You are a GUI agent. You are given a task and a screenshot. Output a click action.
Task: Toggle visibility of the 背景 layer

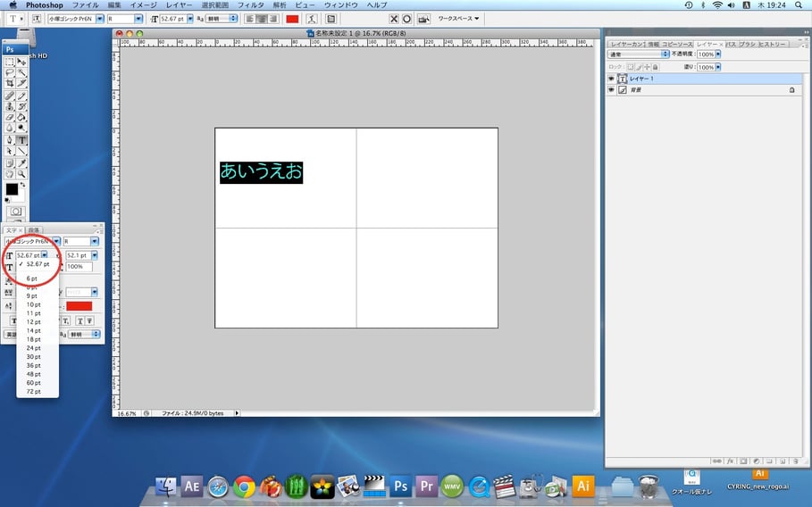tap(612, 90)
